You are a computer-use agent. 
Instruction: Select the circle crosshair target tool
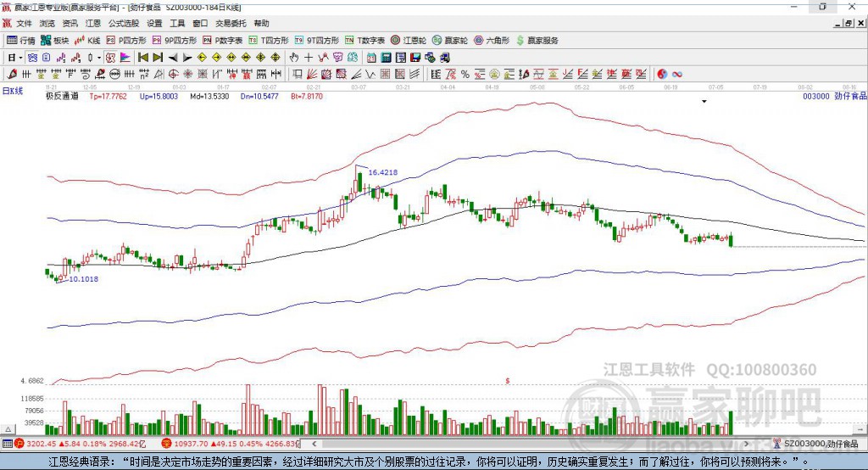click(173, 74)
